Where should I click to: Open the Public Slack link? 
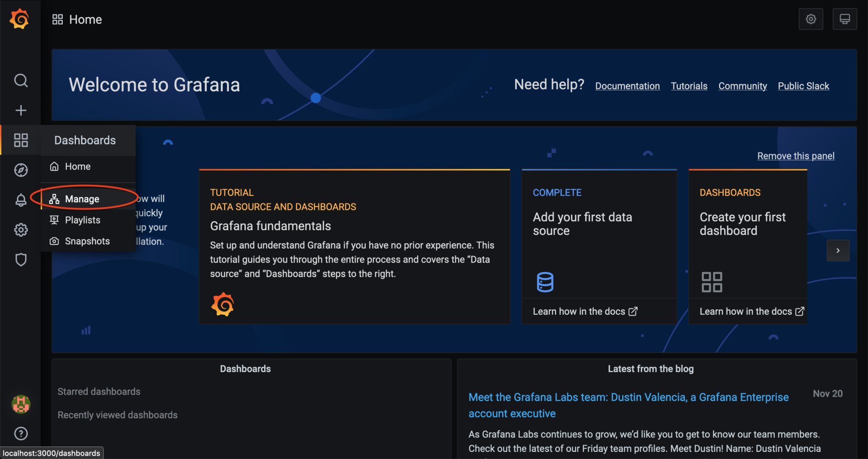click(x=803, y=86)
